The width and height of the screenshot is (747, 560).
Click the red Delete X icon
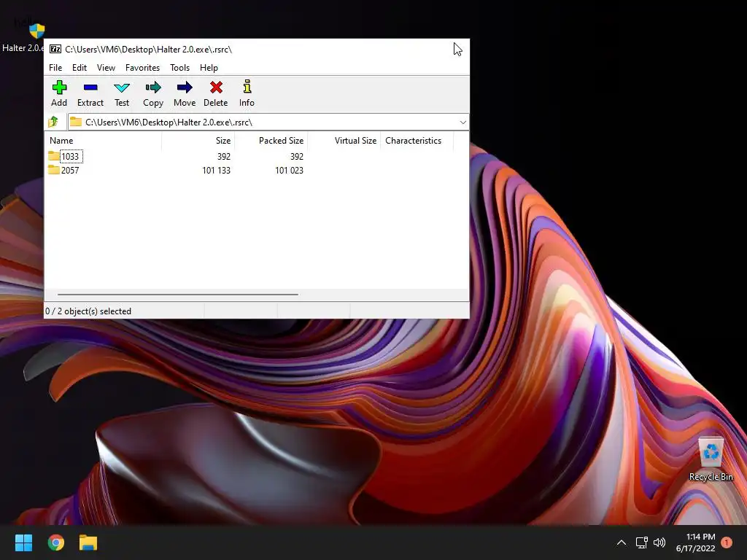[x=216, y=87]
